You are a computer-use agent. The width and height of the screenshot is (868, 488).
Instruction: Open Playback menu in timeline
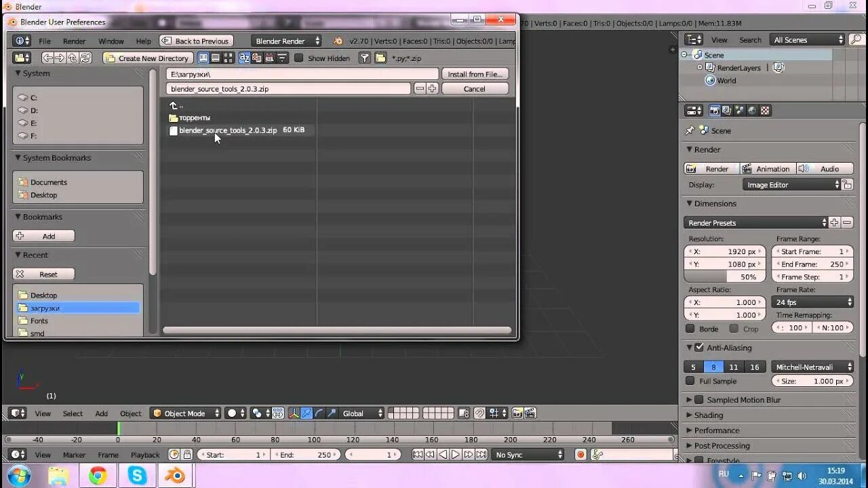click(145, 455)
